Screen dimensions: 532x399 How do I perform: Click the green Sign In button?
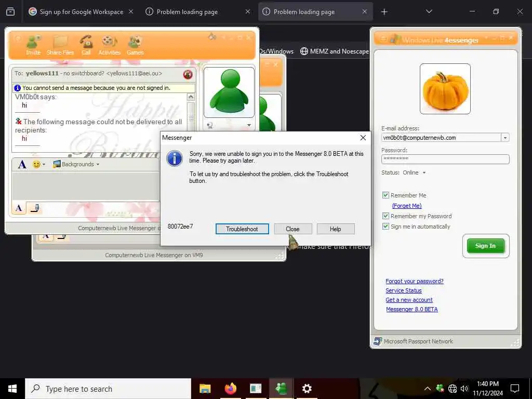coord(486,246)
